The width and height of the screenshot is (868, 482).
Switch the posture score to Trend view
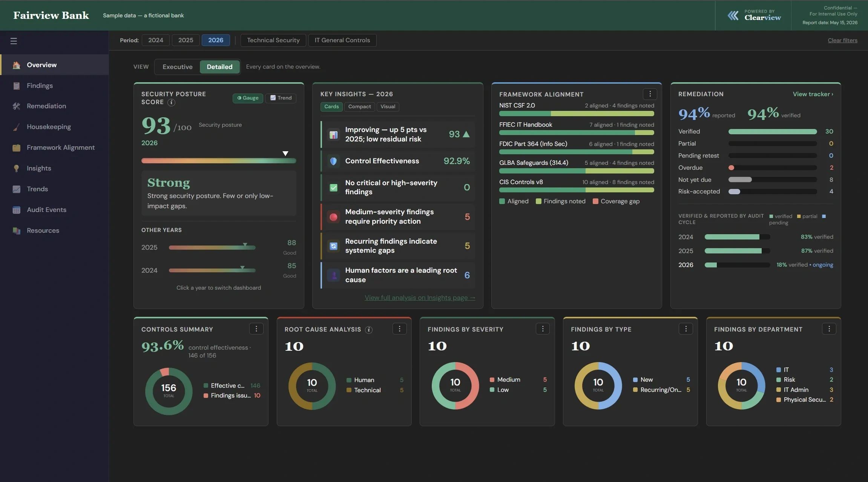coord(281,98)
